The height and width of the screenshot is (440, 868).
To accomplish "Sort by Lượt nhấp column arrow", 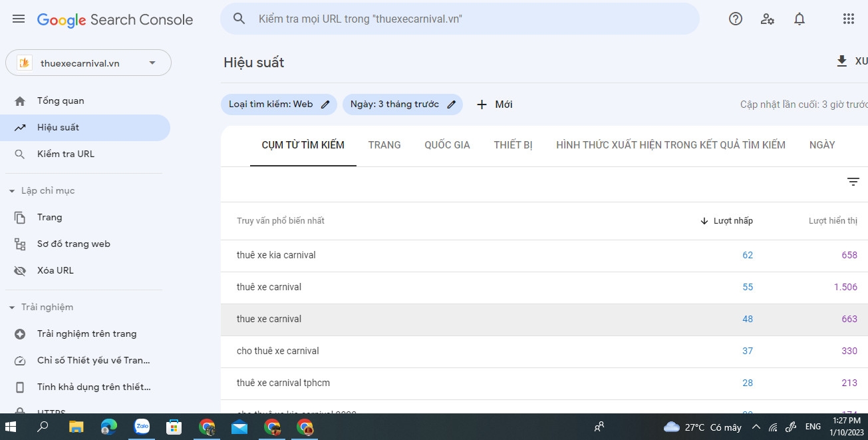I will [704, 221].
